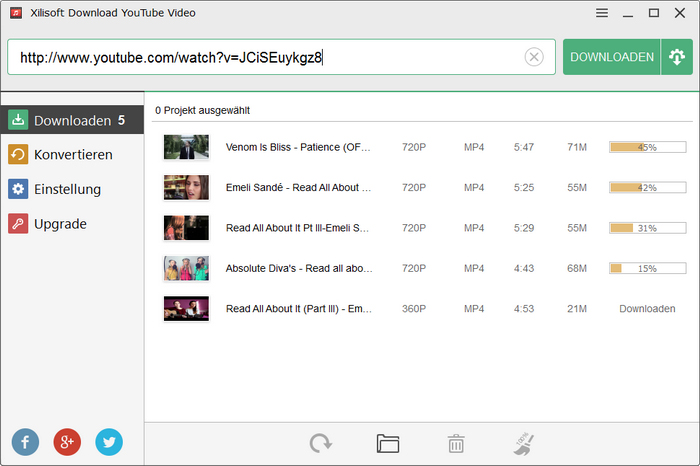The image size is (700, 466).
Task: Open the hamburger menu in title bar
Action: point(602,13)
